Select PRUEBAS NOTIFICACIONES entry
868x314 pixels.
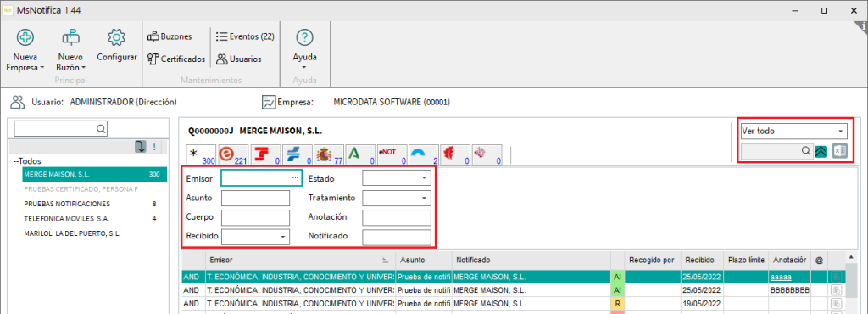(67, 203)
